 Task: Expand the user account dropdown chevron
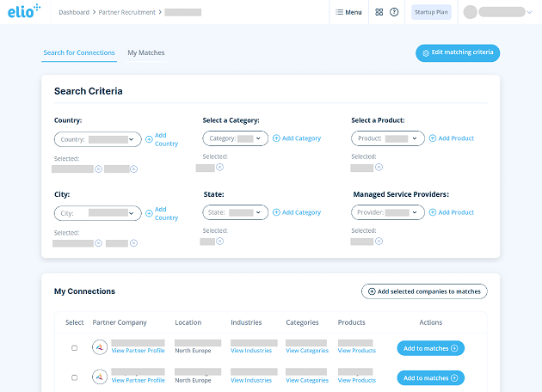529,12
